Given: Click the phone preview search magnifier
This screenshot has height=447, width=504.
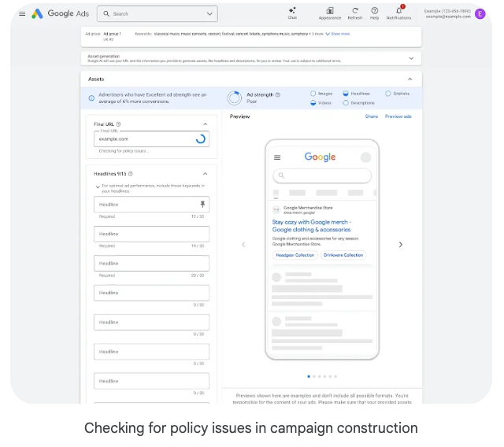Looking at the screenshot, I should click(x=281, y=175).
